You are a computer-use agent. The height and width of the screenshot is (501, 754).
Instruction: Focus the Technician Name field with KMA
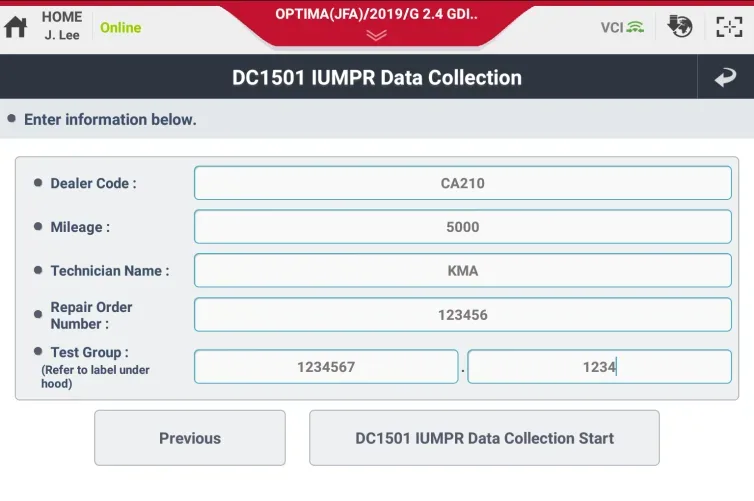(x=463, y=271)
